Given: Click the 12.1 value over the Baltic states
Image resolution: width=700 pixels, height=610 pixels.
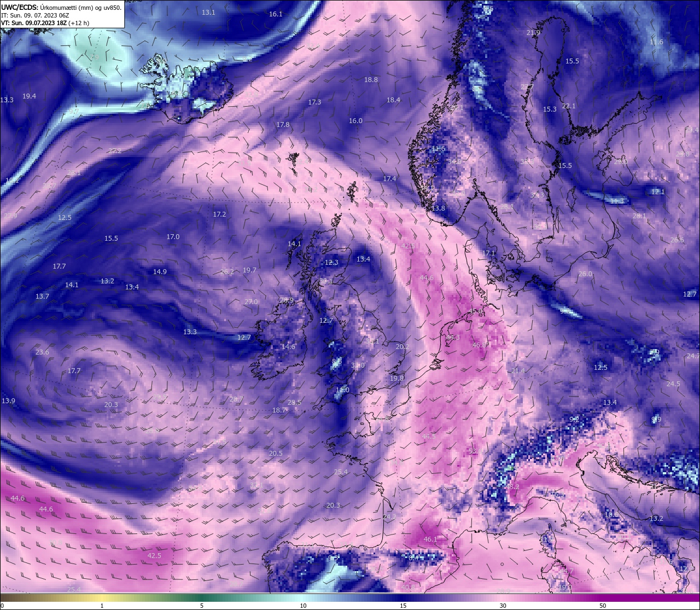Looking at the screenshot, I should pyautogui.click(x=658, y=192).
